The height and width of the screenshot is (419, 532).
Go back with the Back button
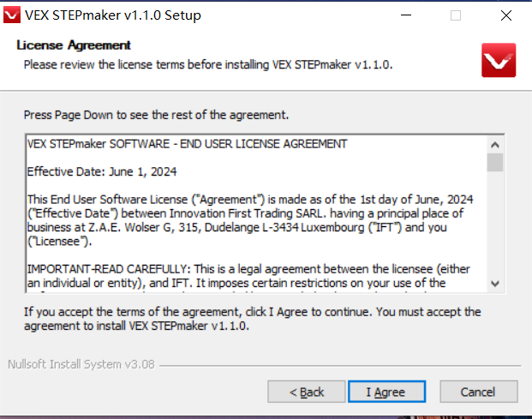coord(306,392)
